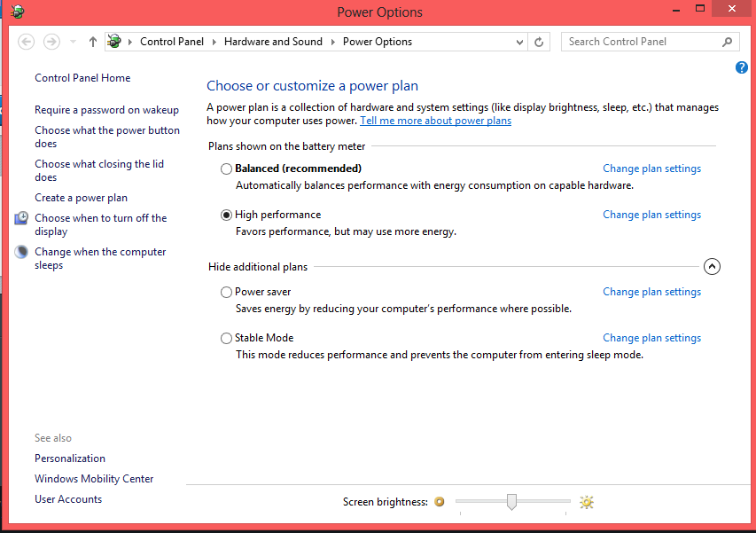Image resolution: width=756 pixels, height=533 pixels.
Task: Click the Screen brightness slider handle
Action: coord(511,502)
